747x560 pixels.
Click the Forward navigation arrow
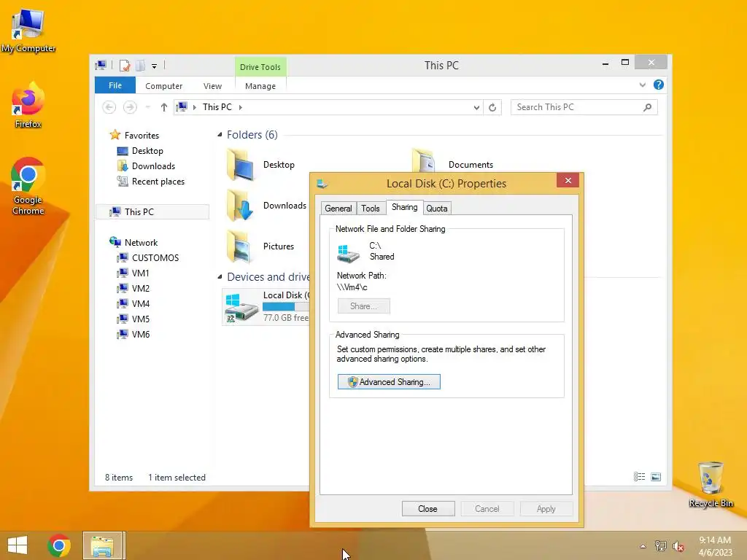[x=130, y=107]
